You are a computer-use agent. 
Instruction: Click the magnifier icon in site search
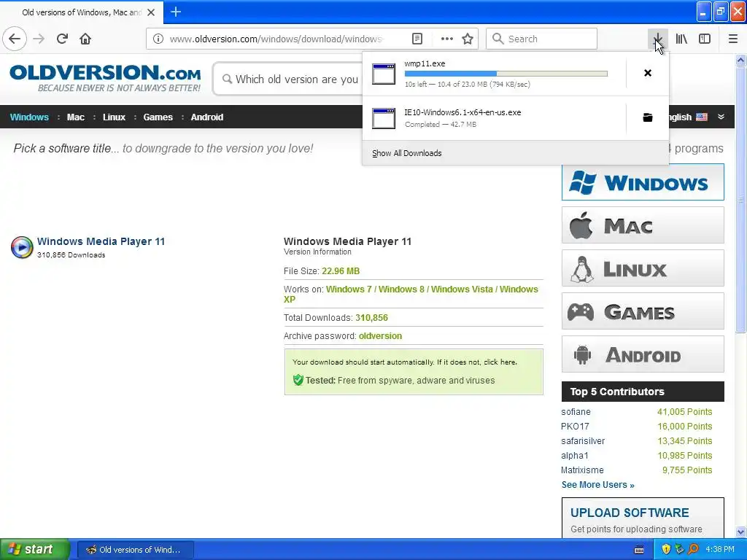pos(228,79)
